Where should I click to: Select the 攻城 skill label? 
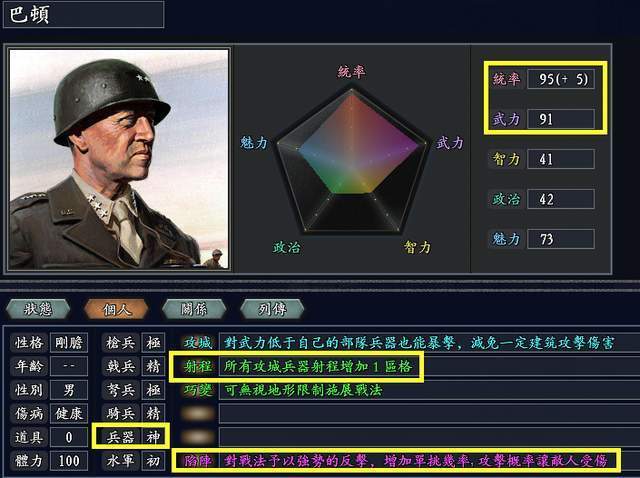point(197,343)
